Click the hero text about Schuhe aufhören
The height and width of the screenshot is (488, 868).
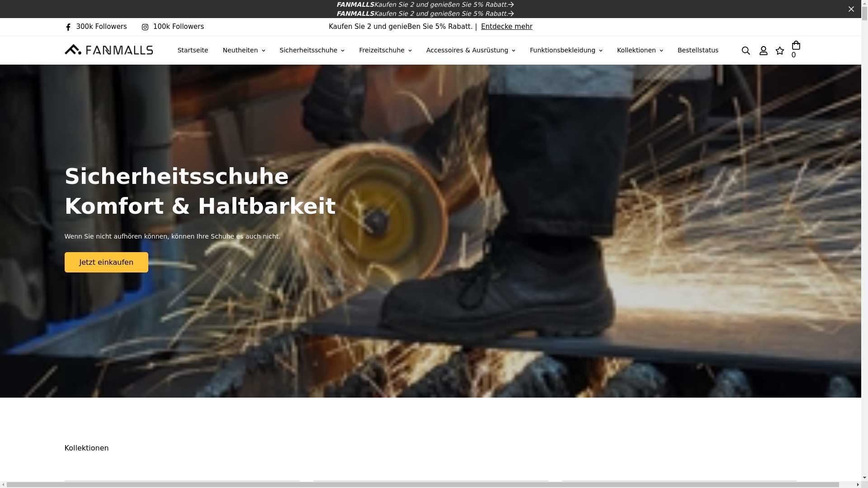click(172, 236)
